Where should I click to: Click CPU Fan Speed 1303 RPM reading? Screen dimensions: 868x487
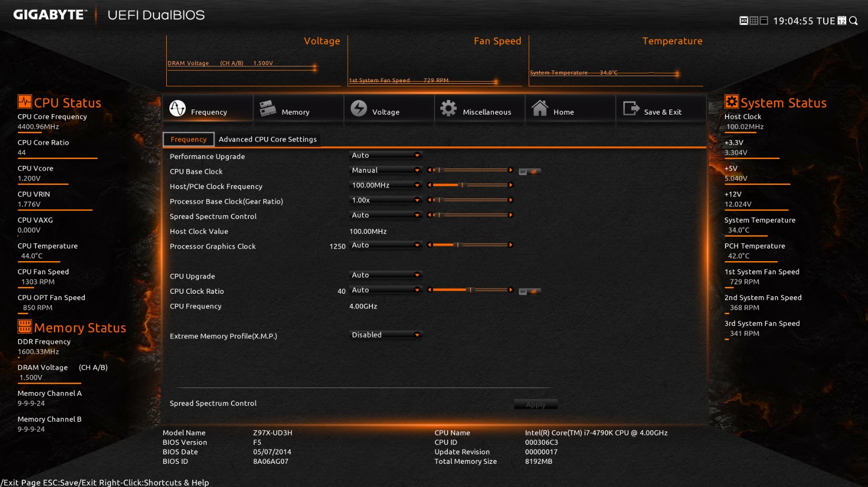pyautogui.click(x=38, y=282)
